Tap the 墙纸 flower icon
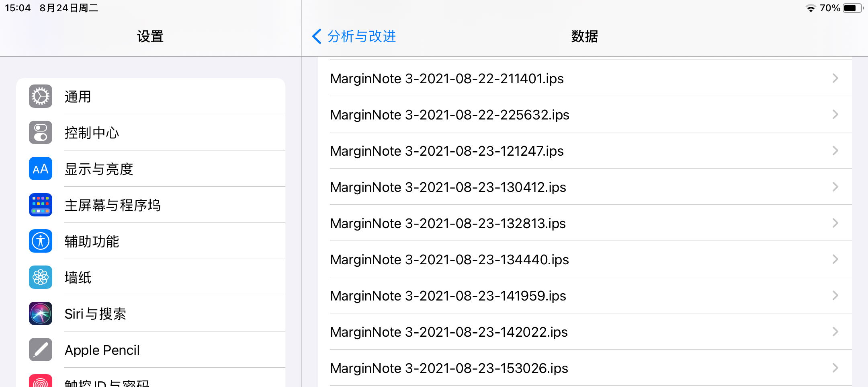 coord(41,277)
